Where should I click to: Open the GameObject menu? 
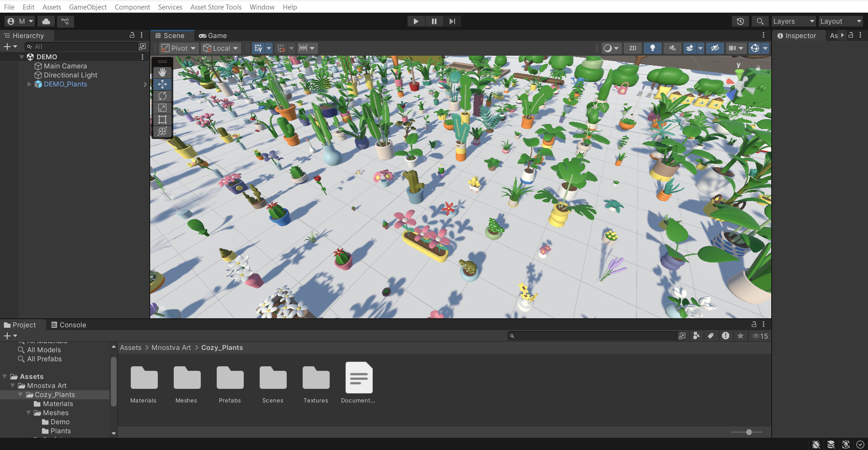click(x=88, y=7)
